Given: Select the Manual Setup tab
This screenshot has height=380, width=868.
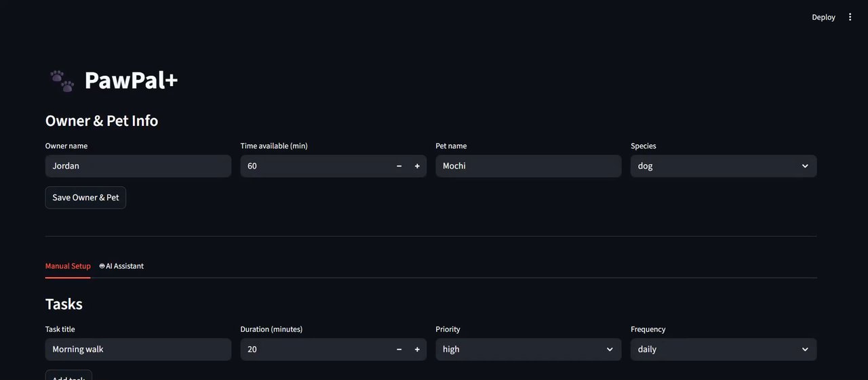Looking at the screenshot, I should [68, 266].
